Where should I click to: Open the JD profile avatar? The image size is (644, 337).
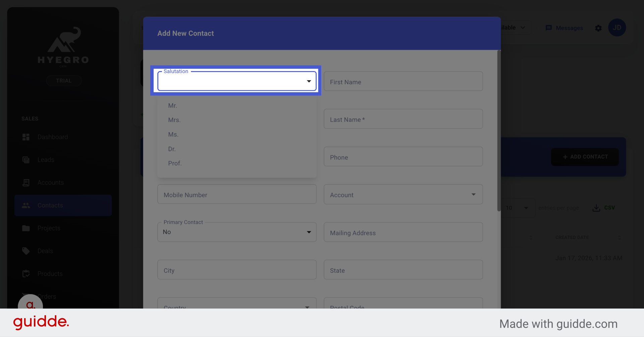point(617,27)
